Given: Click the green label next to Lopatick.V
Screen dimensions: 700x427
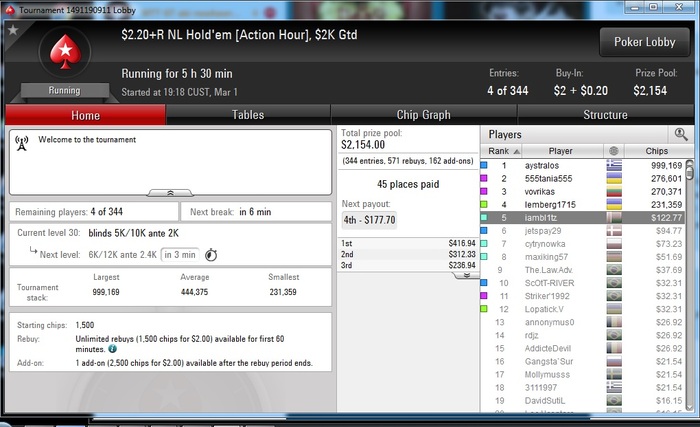Looking at the screenshot, I should pos(483,309).
